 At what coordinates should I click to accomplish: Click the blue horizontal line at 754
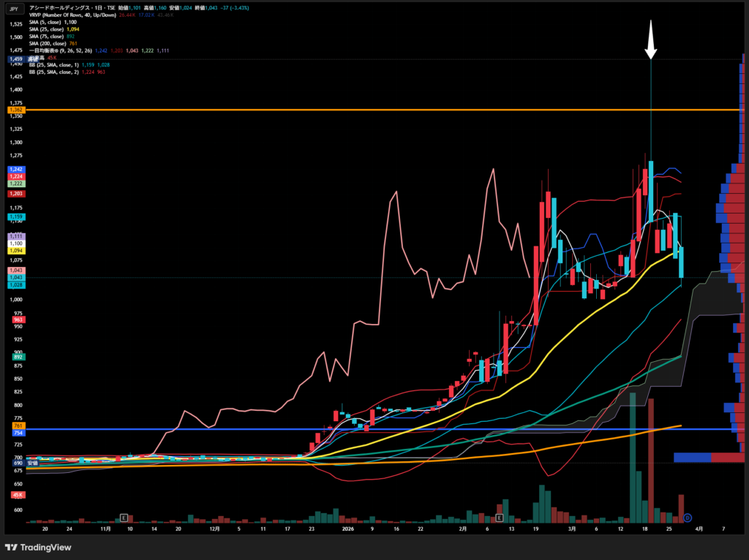pyautogui.click(x=366, y=429)
